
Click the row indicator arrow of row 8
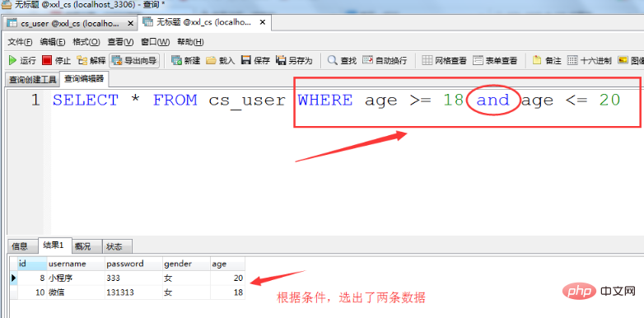[x=13, y=278]
